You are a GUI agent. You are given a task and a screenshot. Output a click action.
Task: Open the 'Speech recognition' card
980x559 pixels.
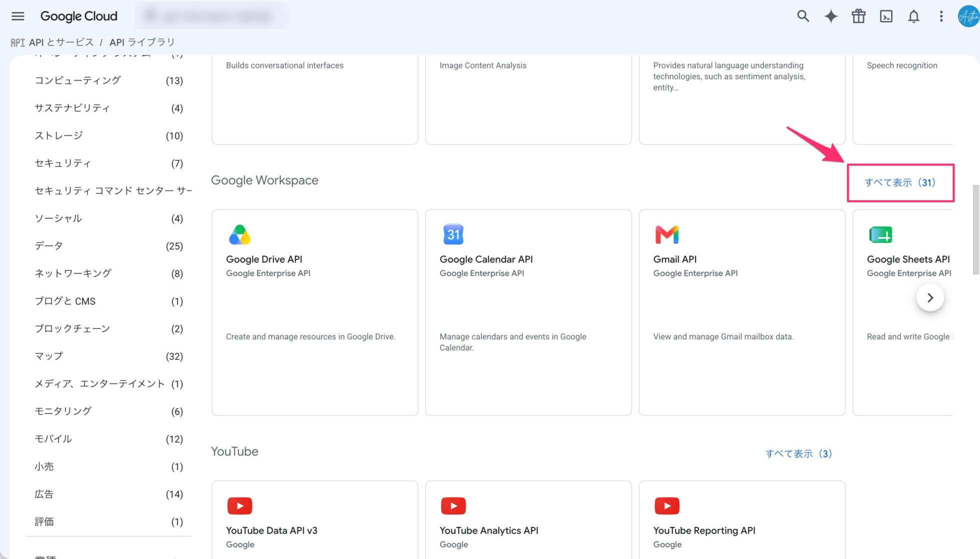pos(902,100)
